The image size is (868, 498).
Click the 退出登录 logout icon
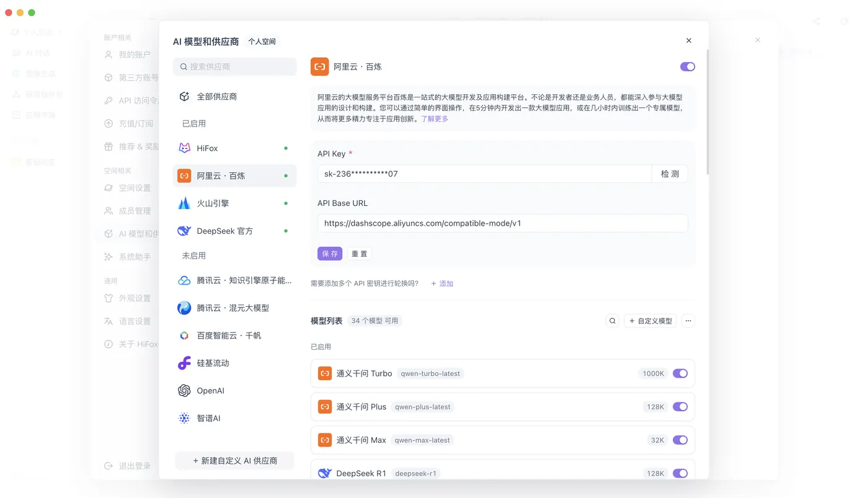(x=108, y=466)
